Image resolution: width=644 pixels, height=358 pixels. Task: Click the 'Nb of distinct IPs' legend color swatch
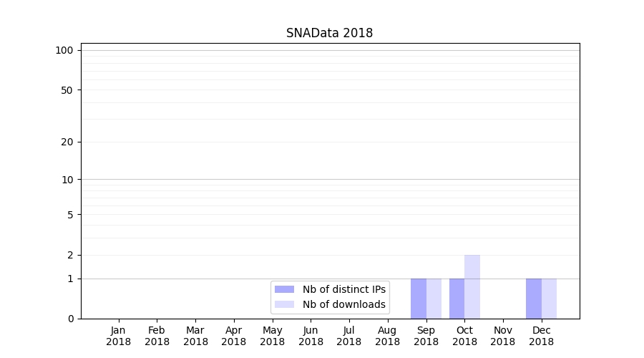click(284, 289)
